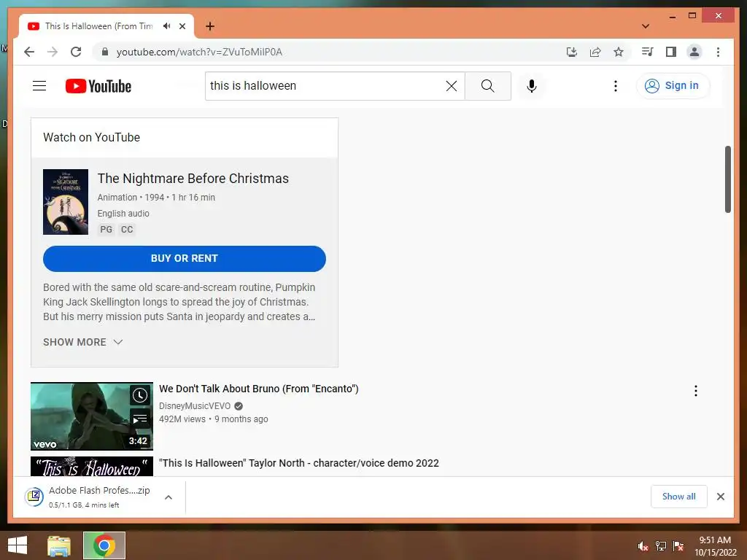The height and width of the screenshot is (560, 747).
Task: Open Chrome profile avatar menu
Action: [x=694, y=52]
